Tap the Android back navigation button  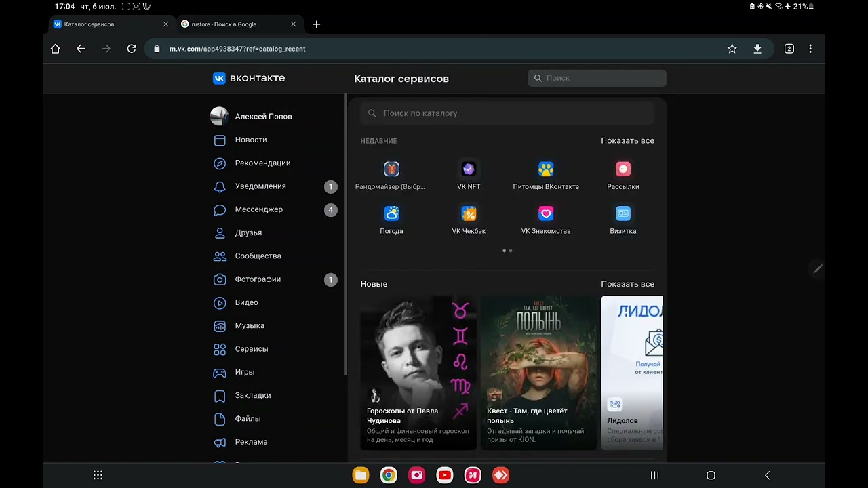[767, 475]
